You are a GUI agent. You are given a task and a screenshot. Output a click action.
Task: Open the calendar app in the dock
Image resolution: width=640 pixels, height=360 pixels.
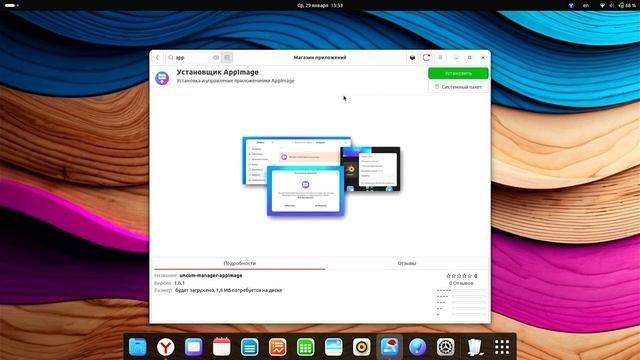pyautogui.click(x=222, y=347)
